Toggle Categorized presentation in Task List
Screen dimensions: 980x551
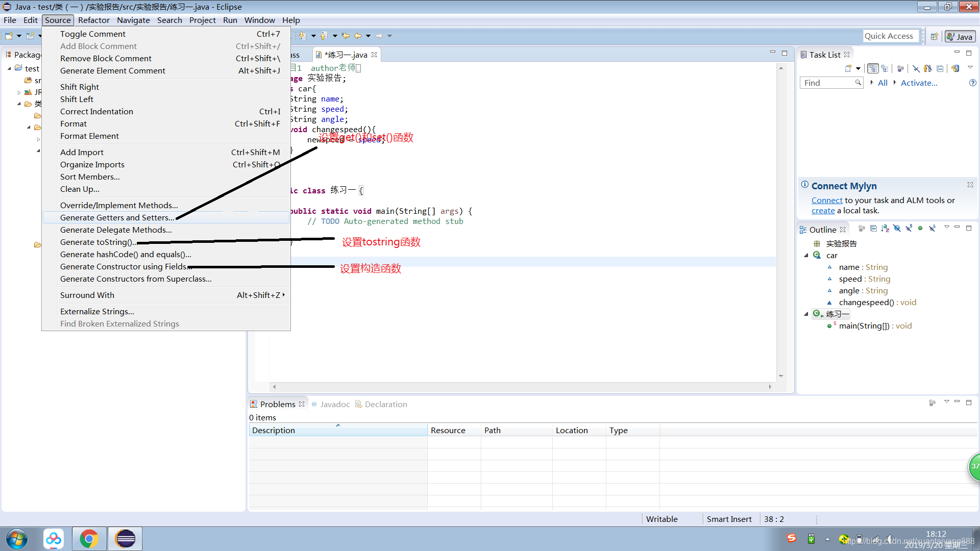873,68
